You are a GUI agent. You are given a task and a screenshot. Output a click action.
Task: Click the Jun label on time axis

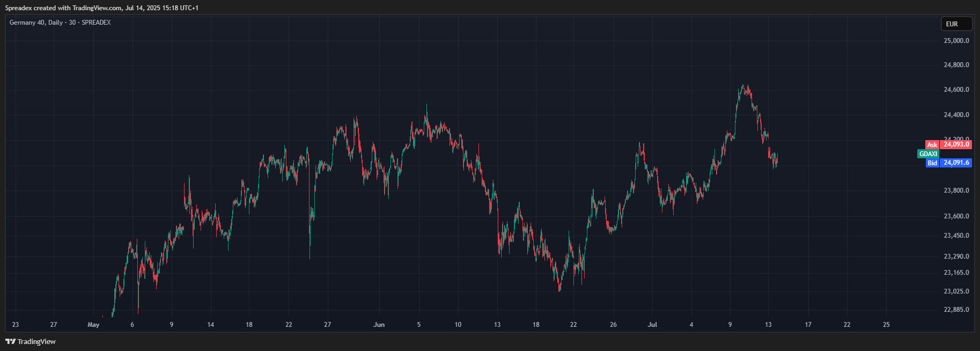coord(379,325)
